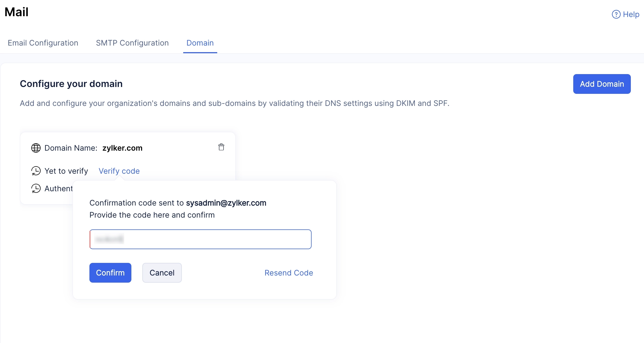This screenshot has width=644, height=343.
Task: Click the clock icon next to Yet to verify
Action: [x=36, y=171]
